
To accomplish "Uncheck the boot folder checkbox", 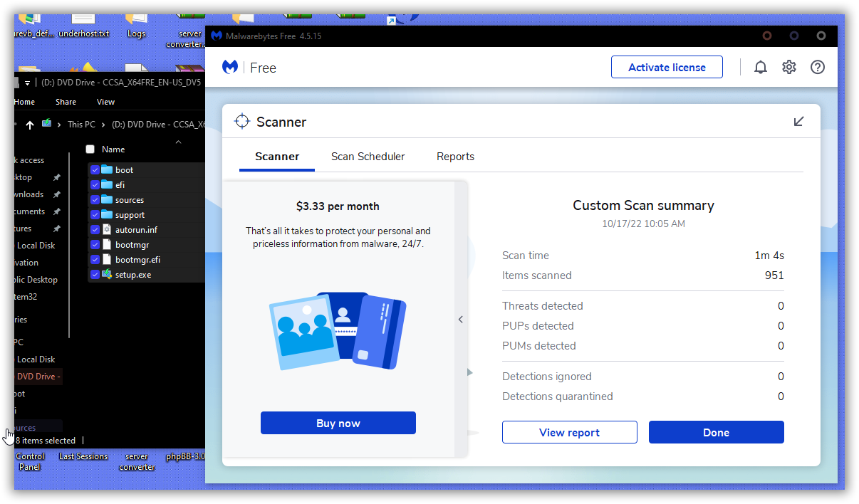I will (x=95, y=170).
